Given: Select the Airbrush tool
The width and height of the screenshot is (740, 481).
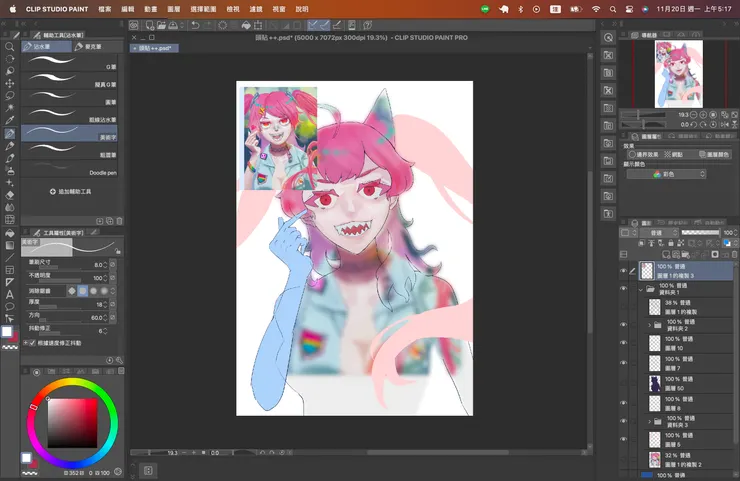Looking at the screenshot, I should click(9, 170).
